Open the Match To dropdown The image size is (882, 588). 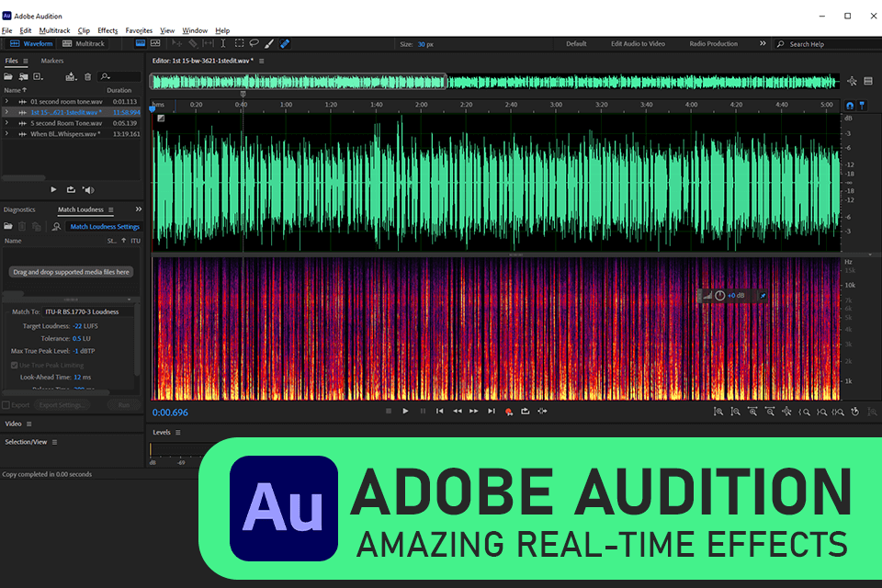[x=88, y=311]
